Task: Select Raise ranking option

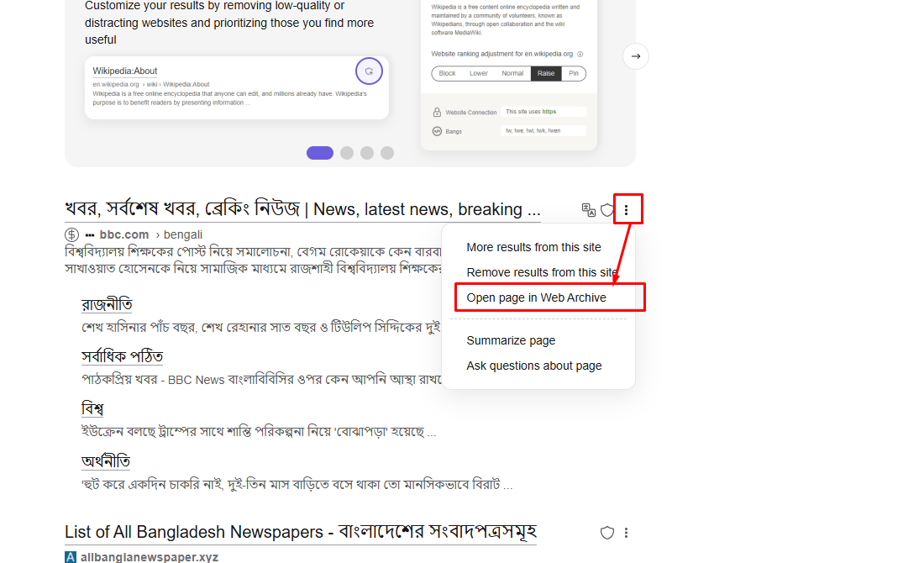Action: coord(546,73)
